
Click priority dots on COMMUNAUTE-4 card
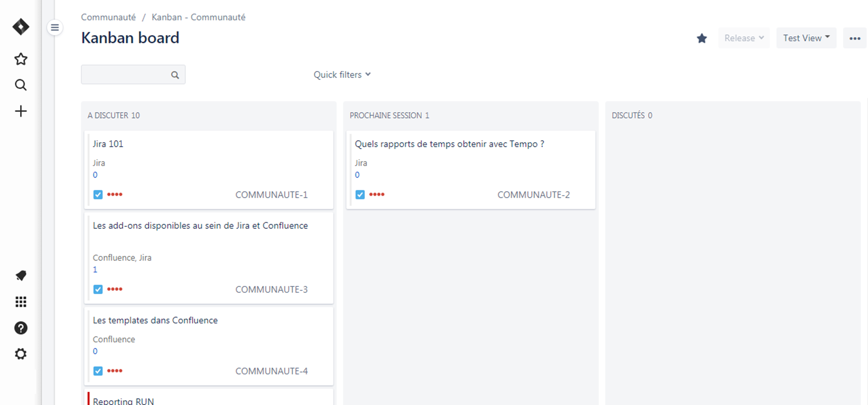[115, 371]
